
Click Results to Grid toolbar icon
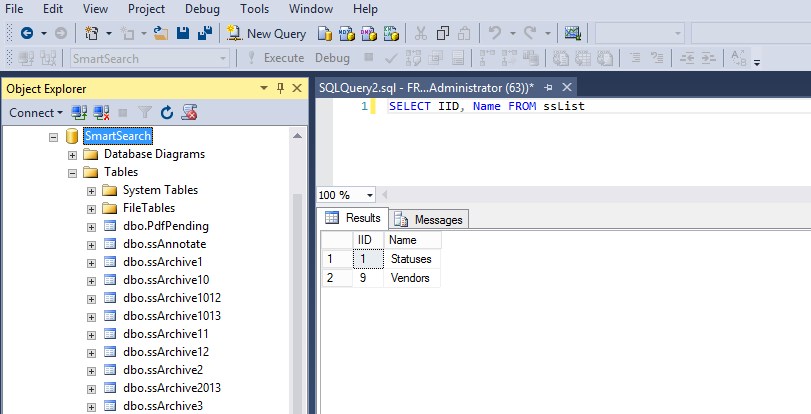pyautogui.click(x=583, y=58)
